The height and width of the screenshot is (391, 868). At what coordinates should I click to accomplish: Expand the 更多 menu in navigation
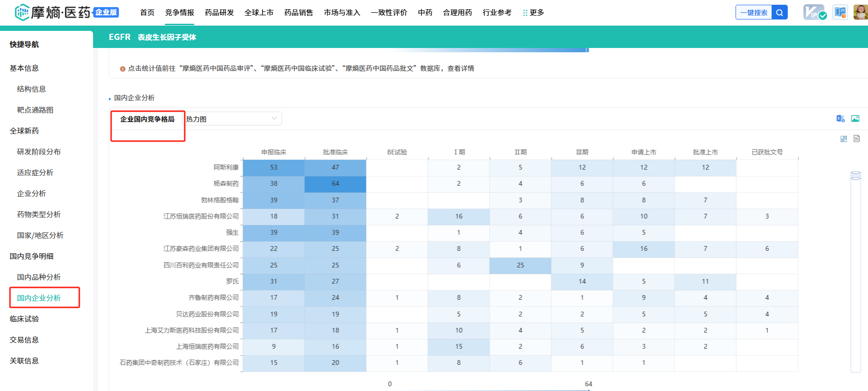534,13
